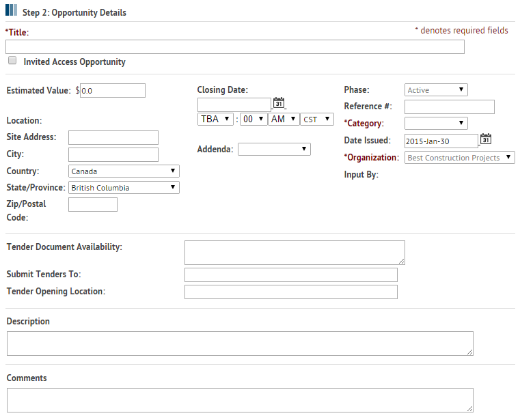Open the Date Issued calendar picker

click(x=486, y=140)
